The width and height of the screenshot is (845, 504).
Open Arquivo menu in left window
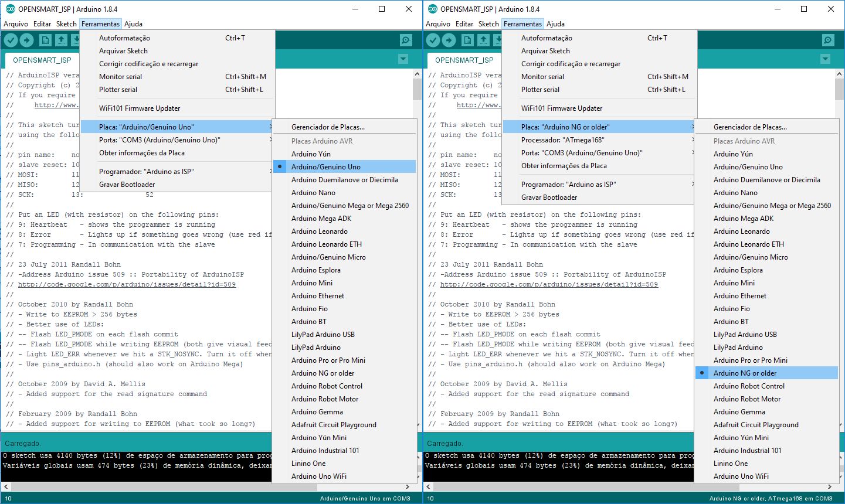coord(16,24)
